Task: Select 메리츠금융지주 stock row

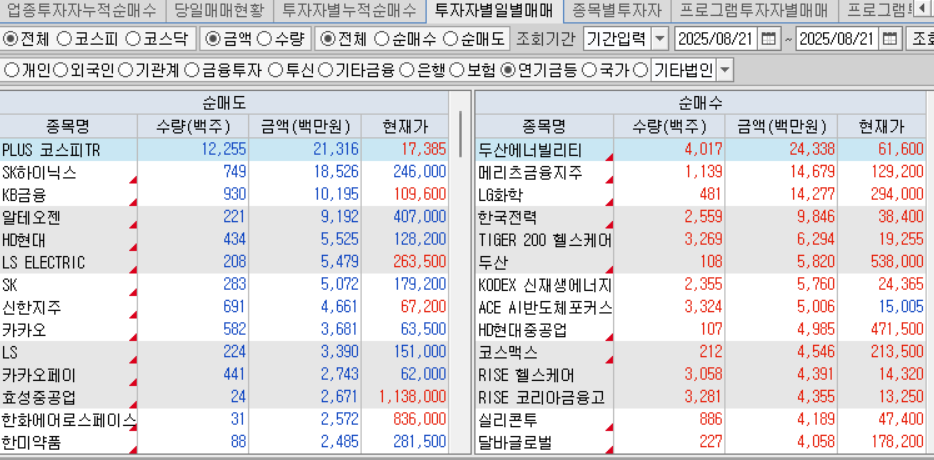Action: [x=700, y=172]
